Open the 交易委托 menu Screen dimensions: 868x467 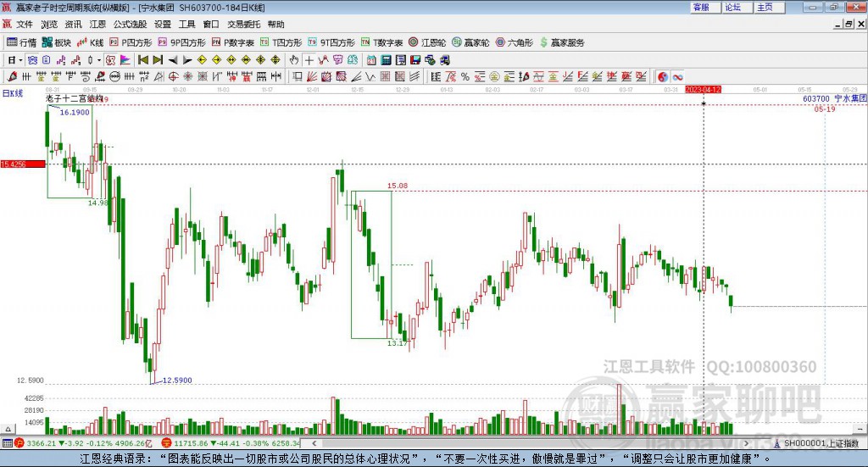click(243, 25)
